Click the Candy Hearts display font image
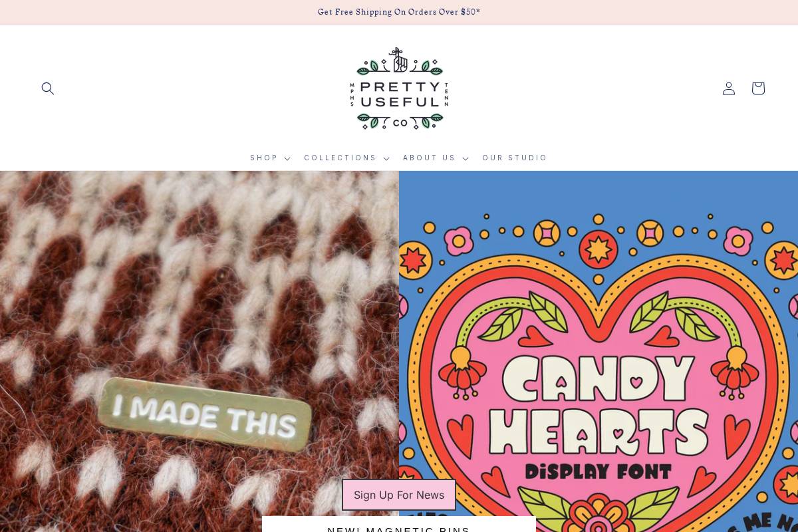Image resolution: width=798 pixels, height=532 pixels. tap(598, 351)
